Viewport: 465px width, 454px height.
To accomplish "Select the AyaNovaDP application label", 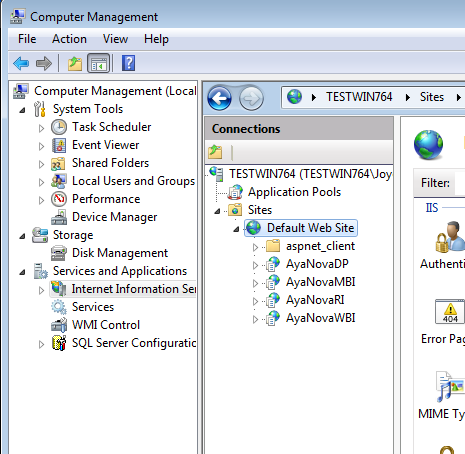I will 317,264.
